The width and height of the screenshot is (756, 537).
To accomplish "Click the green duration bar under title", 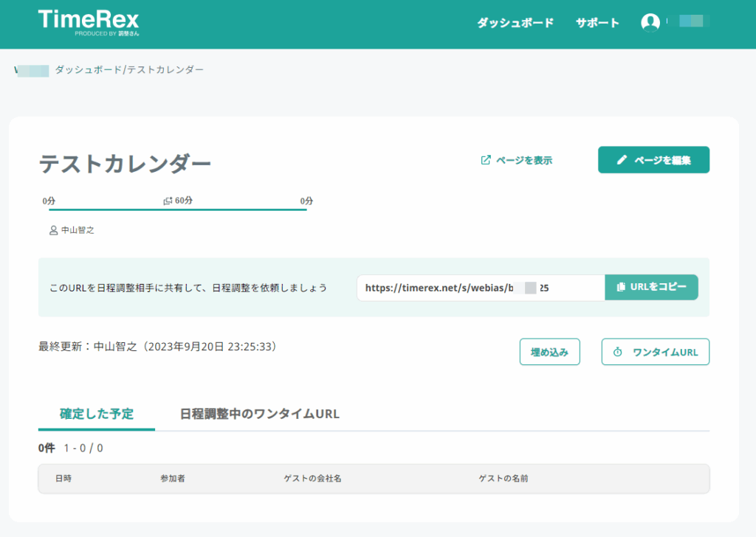I will coord(177,210).
